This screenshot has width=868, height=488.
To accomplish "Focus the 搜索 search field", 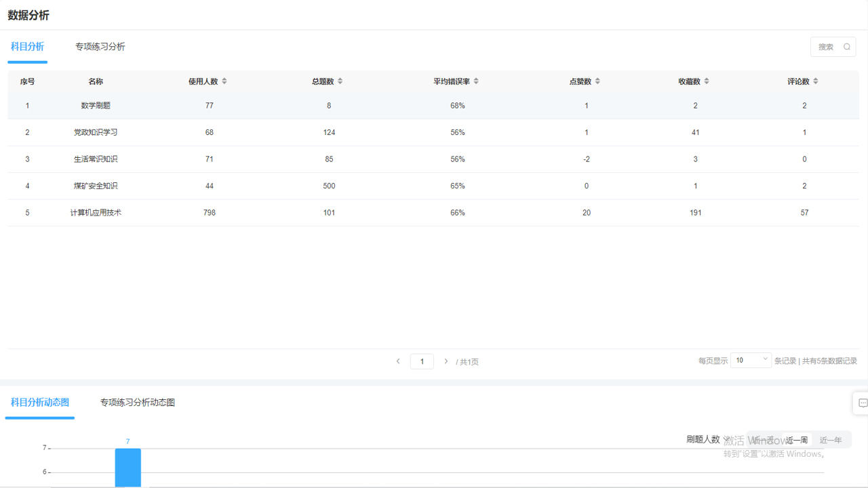I will [x=833, y=47].
